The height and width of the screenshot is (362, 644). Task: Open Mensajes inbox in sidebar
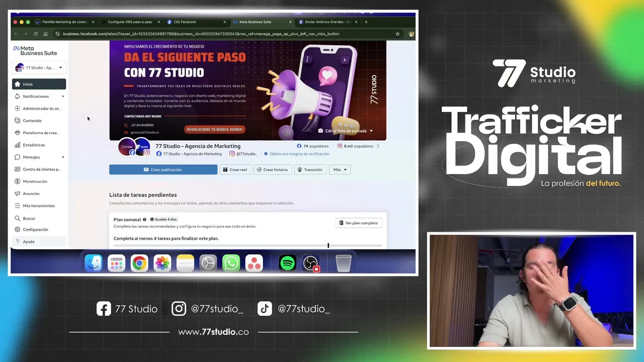(x=39, y=157)
